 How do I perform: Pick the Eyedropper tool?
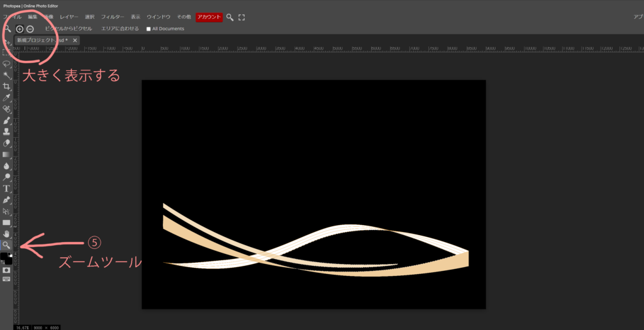(7, 97)
